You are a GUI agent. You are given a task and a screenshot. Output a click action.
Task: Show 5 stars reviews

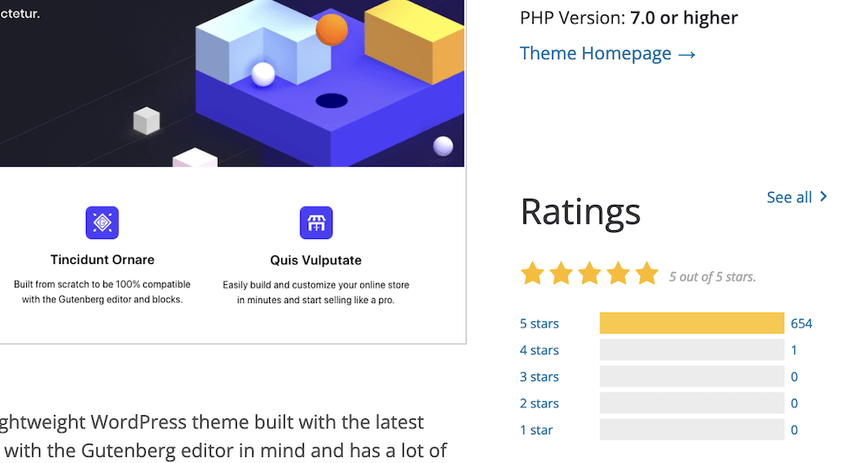pos(539,323)
